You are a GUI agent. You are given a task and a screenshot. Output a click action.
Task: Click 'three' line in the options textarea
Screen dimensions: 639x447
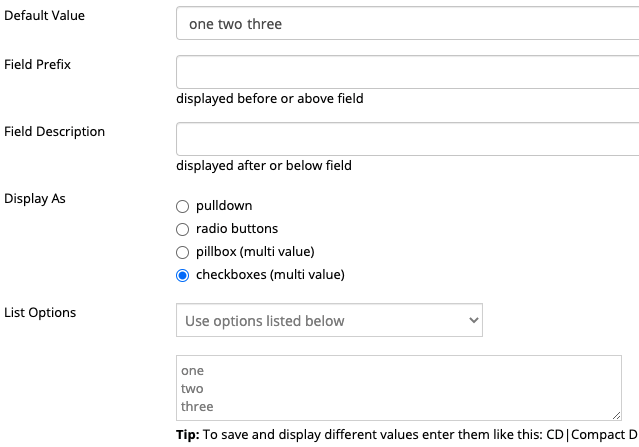198,406
